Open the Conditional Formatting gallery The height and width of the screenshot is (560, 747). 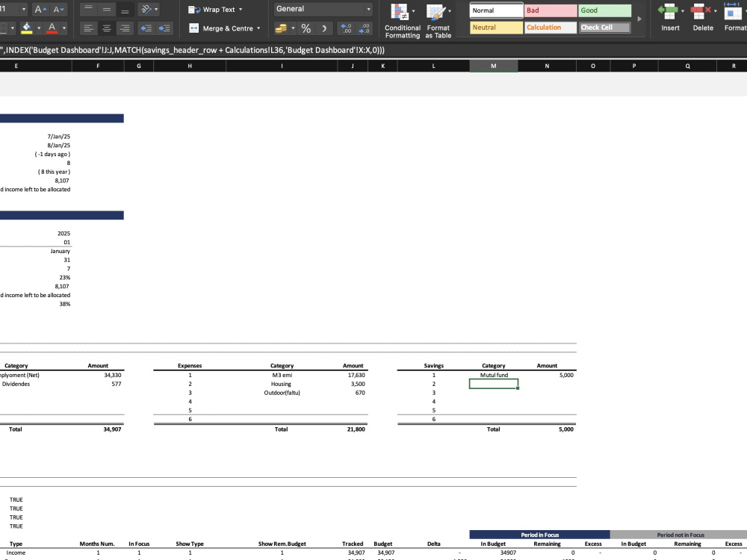pyautogui.click(x=402, y=20)
